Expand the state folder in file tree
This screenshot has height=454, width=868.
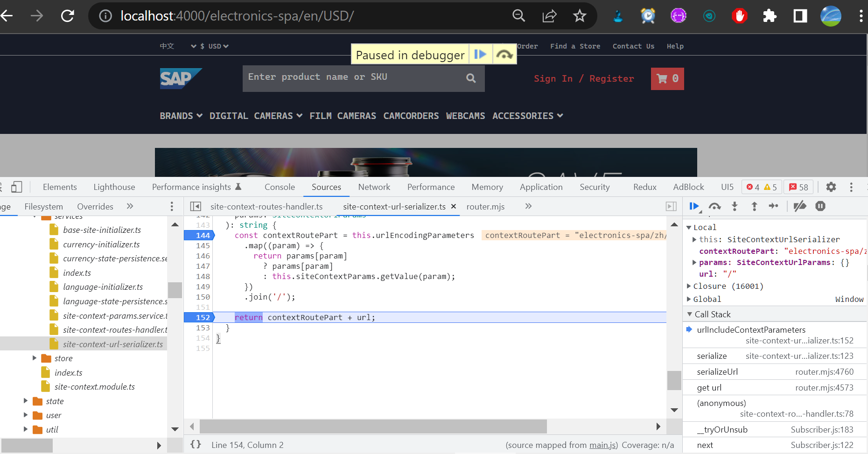pos(26,401)
